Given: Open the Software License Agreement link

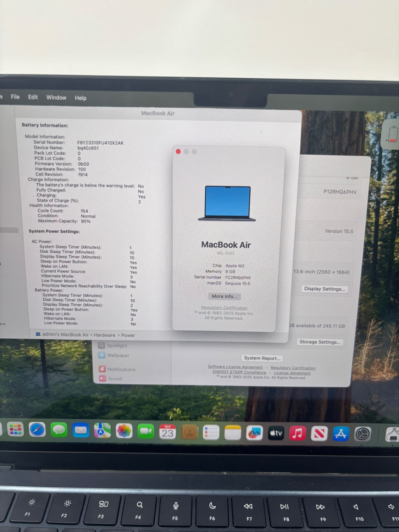Looking at the screenshot, I should pyautogui.click(x=235, y=367).
